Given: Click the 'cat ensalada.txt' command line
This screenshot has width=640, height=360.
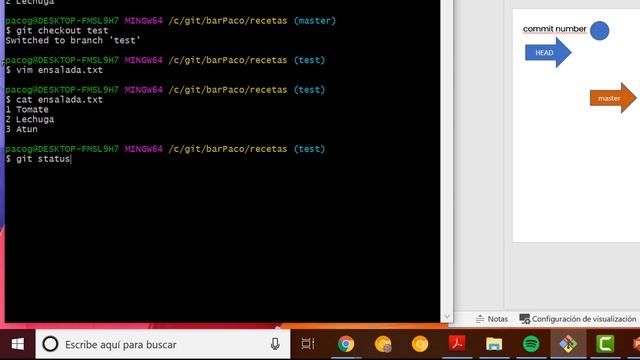Looking at the screenshot, I should pyautogui.click(x=54, y=100).
